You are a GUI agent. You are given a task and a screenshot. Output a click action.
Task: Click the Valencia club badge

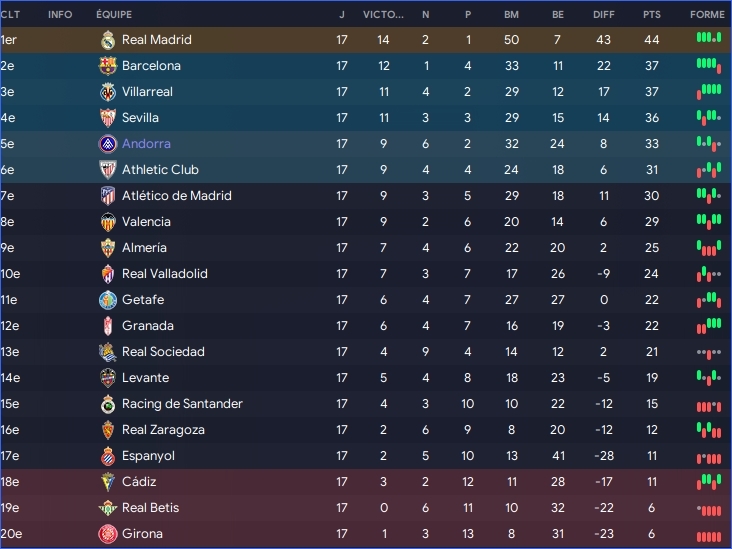pyautogui.click(x=108, y=222)
